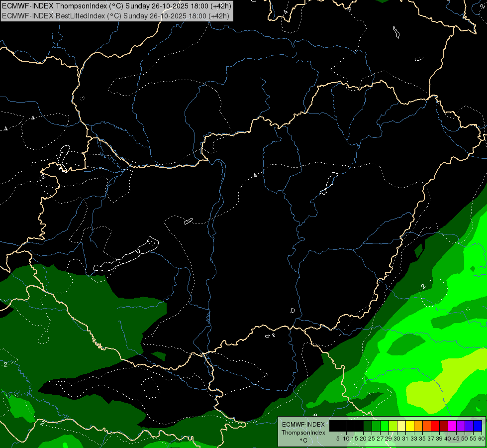Screen dimensions: 487x448
Task: Pick the orange 33–35 legend swatch
Action: click(418, 426)
